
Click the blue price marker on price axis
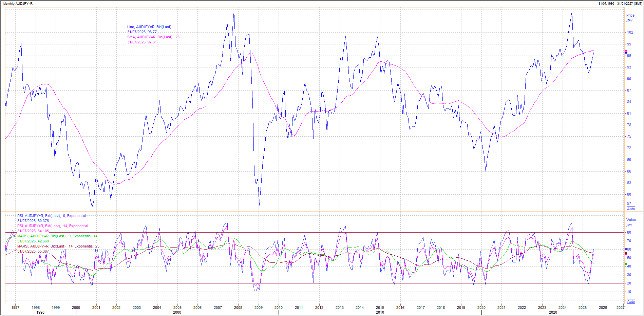(x=626, y=53)
